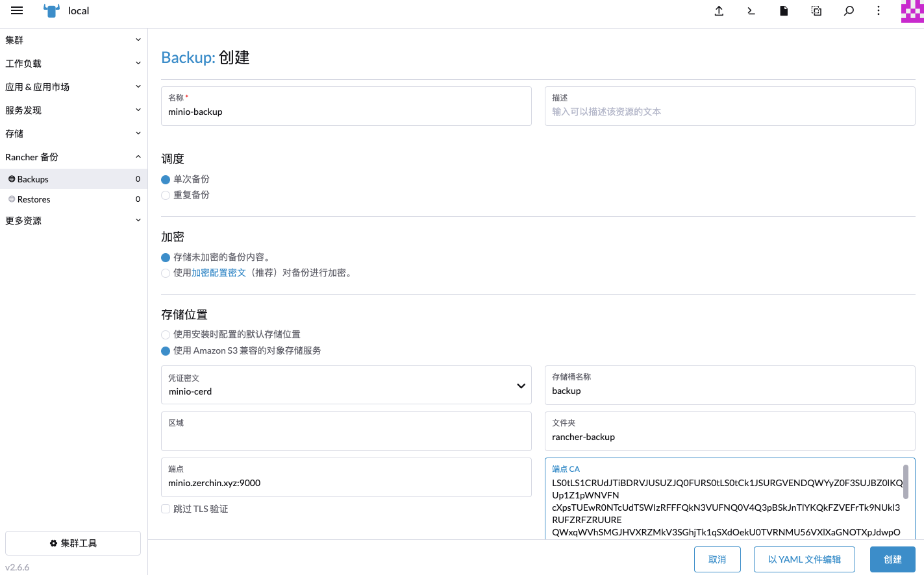Image resolution: width=924 pixels, height=575 pixels.
Task: Open the kubectl shell icon
Action: [751, 10]
